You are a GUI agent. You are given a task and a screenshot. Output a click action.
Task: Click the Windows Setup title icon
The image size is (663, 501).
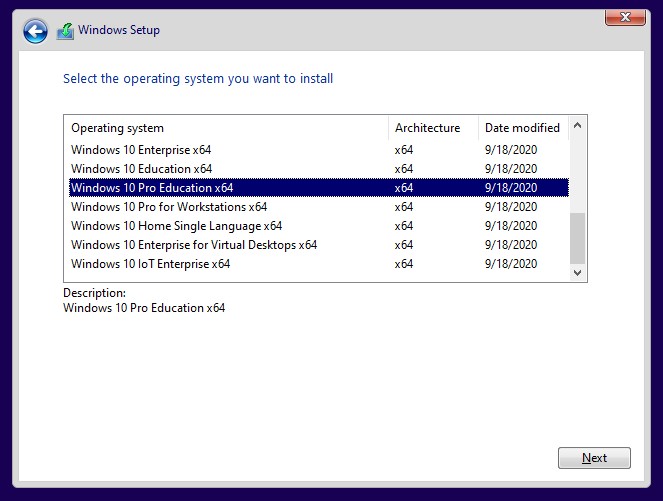[65, 31]
